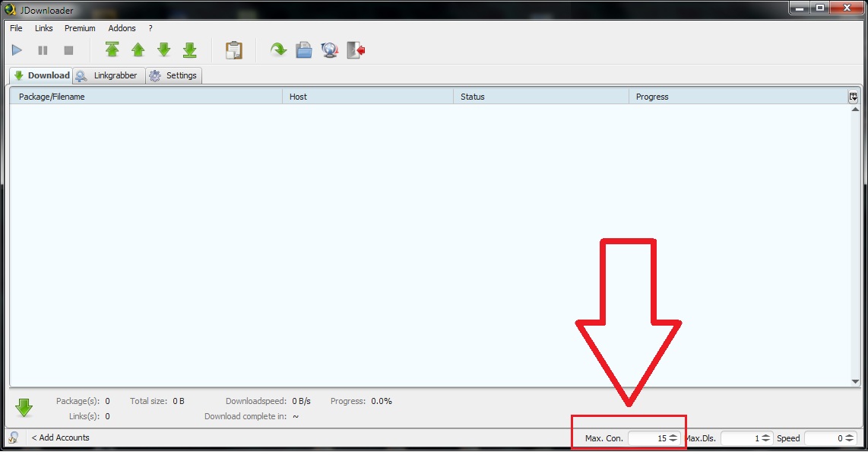Open the table column chooser icon
868x455 pixels.
(x=854, y=97)
